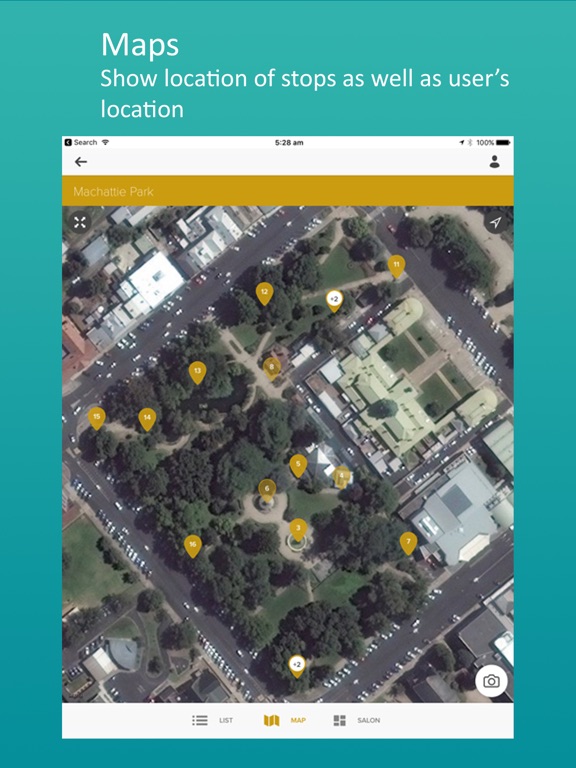This screenshot has width=576, height=768.
Task: Switch to the SALON tab label
Action: (368, 720)
